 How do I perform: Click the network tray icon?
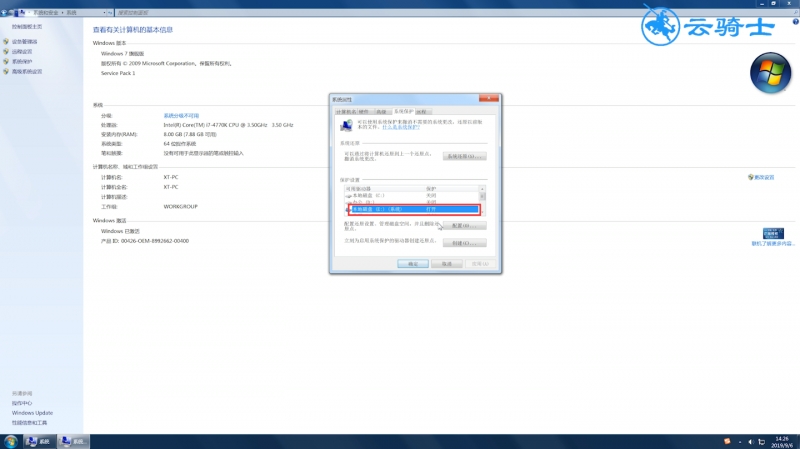762,442
